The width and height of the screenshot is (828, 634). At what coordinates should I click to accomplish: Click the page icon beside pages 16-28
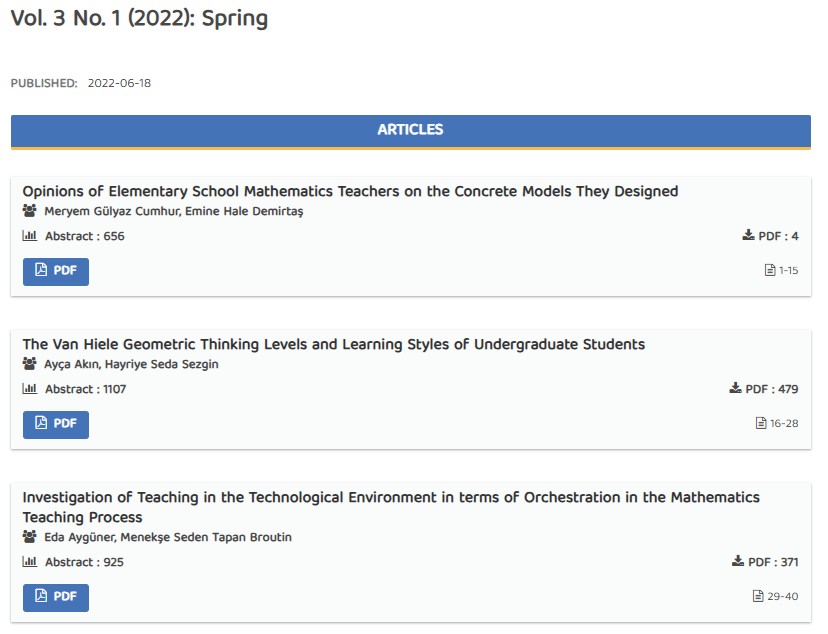761,423
